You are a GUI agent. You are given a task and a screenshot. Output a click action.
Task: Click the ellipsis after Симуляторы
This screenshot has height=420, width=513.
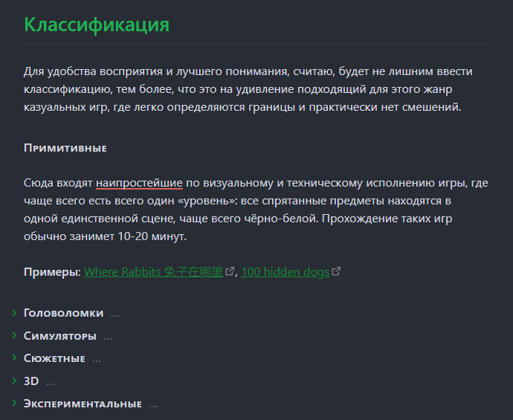[x=108, y=338]
